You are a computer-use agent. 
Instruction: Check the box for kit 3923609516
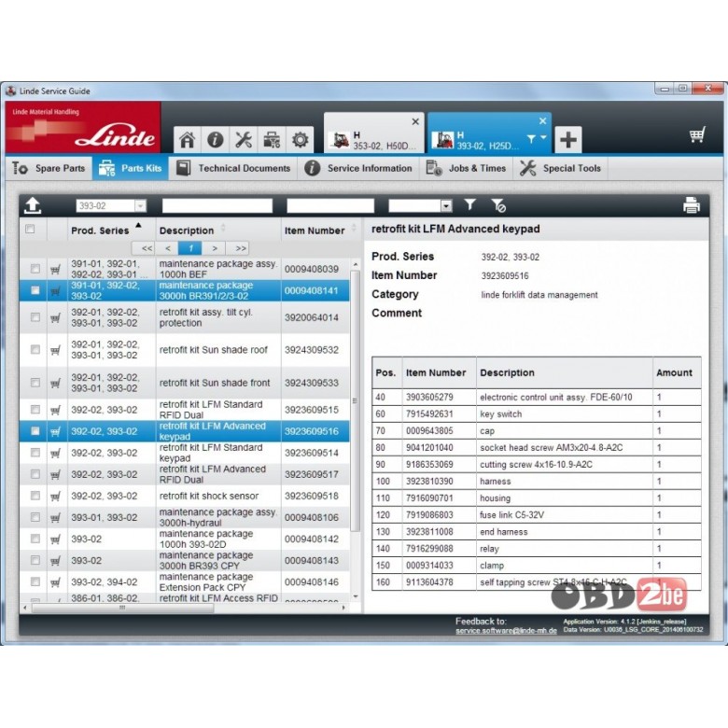coord(35,431)
